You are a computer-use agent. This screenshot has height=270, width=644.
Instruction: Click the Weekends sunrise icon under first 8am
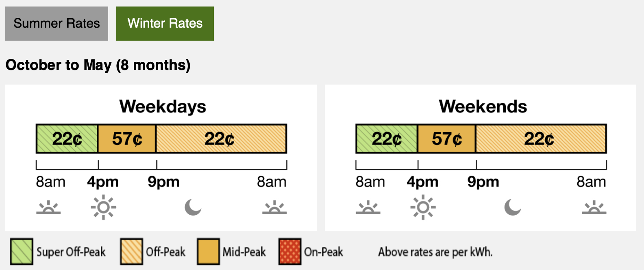pyautogui.click(x=368, y=207)
